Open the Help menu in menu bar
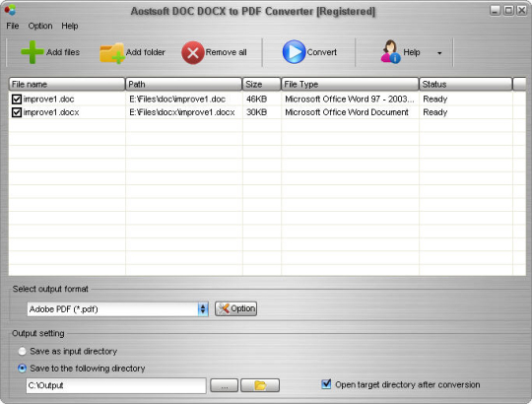Screen dimensions: 532x404 click(x=70, y=26)
